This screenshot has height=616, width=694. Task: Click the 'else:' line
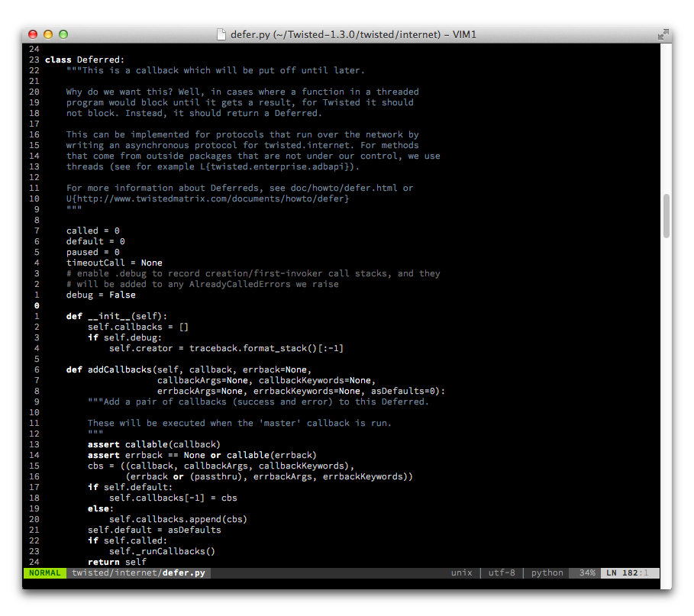[101, 509]
